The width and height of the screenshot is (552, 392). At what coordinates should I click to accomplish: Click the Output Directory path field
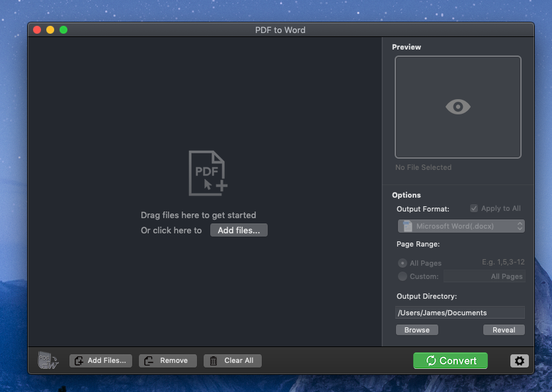click(459, 313)
